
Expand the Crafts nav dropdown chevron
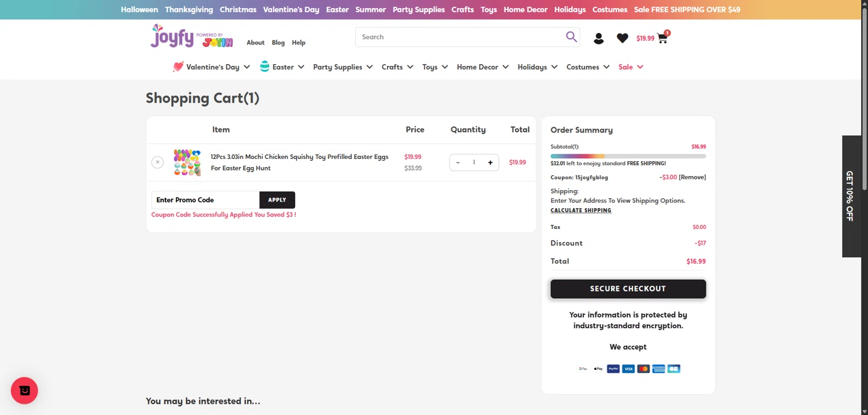tap(410, 67)
